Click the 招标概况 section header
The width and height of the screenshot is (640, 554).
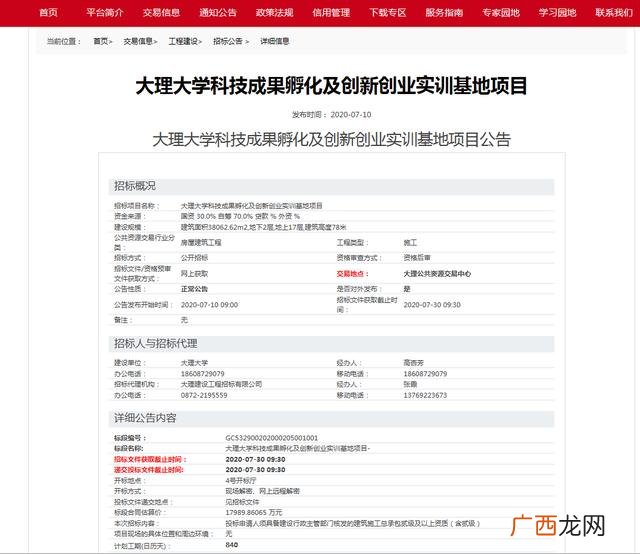[331, 186]
